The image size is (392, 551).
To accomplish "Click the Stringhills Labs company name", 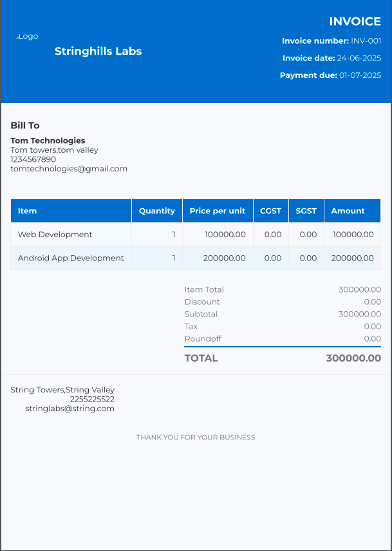I will click(98, 52).
